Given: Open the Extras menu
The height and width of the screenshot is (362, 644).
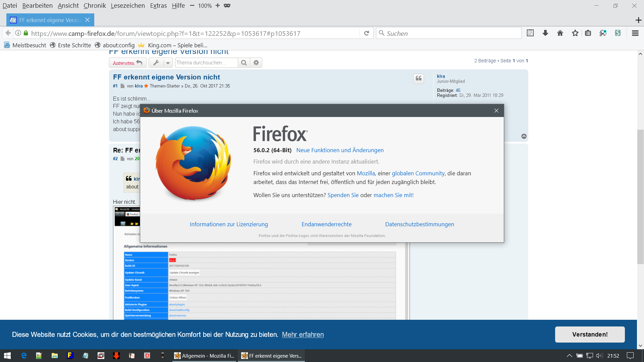Looking at the screenshot, I should point(158,6).
